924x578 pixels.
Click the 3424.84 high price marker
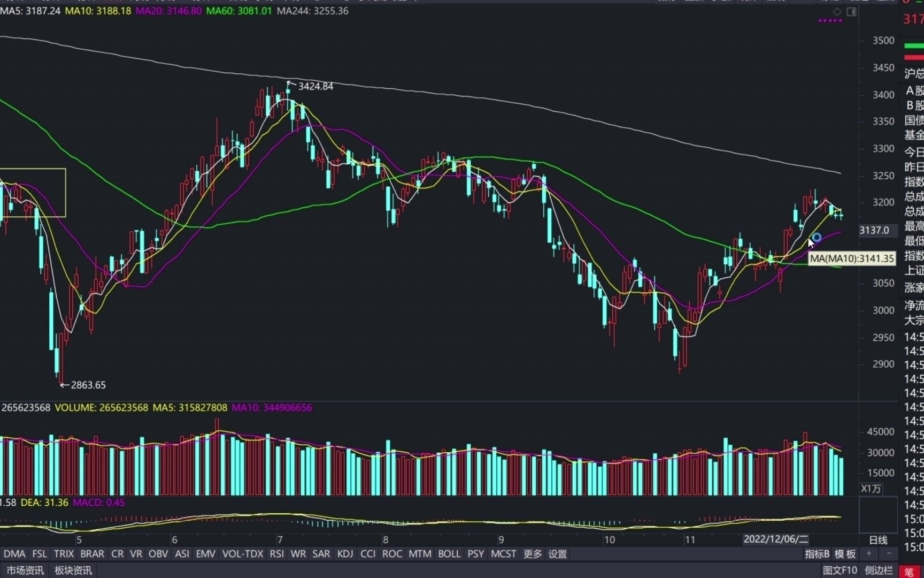click(x=315, y=86)
